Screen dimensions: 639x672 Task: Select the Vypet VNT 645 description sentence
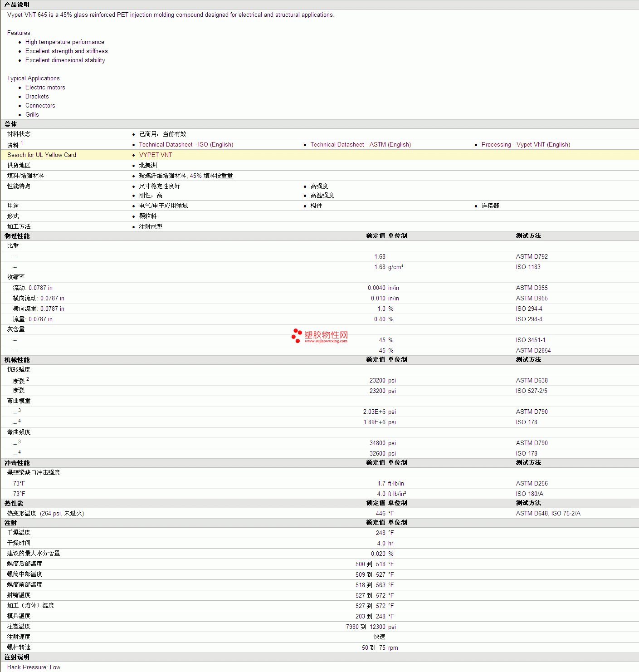tap(171, 15)
